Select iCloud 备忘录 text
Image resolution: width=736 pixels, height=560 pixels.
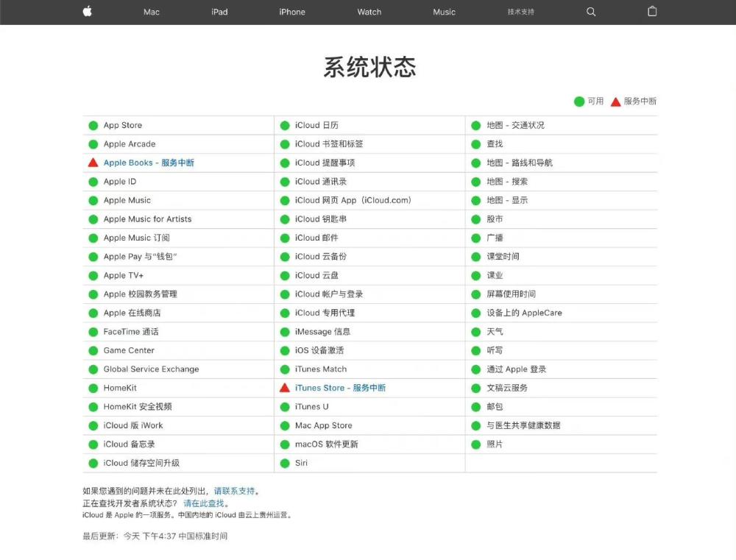click(129, 444)
